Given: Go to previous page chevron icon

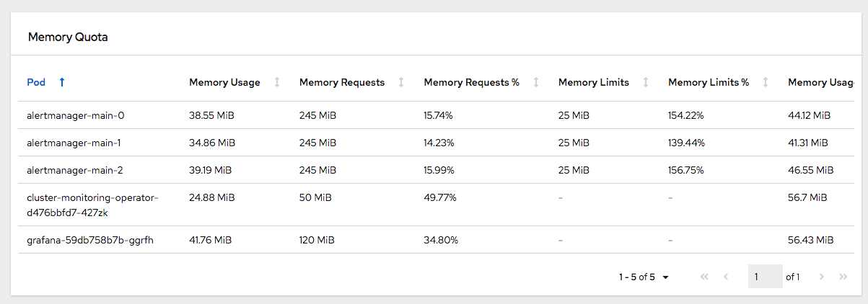Looking at the screenshot, I should [x=726, y=277].
